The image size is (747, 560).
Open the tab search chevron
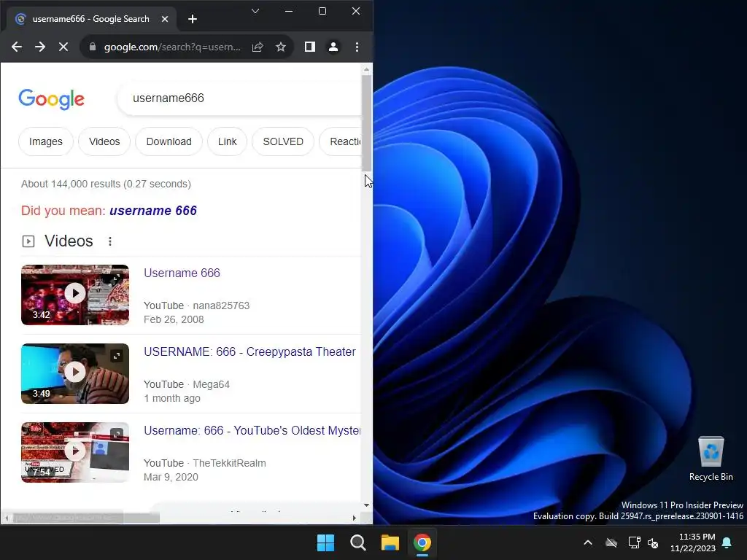(x=255, y=11)
